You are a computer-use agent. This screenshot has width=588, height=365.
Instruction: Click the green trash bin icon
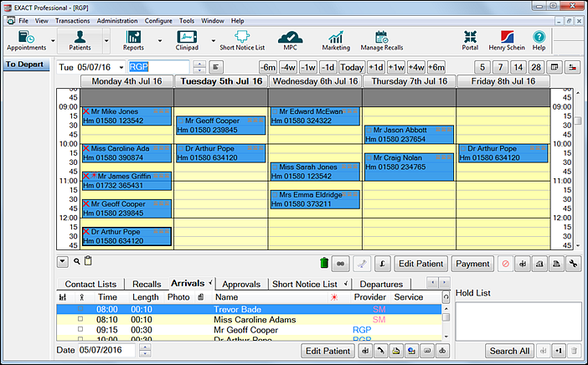(324, 264)
